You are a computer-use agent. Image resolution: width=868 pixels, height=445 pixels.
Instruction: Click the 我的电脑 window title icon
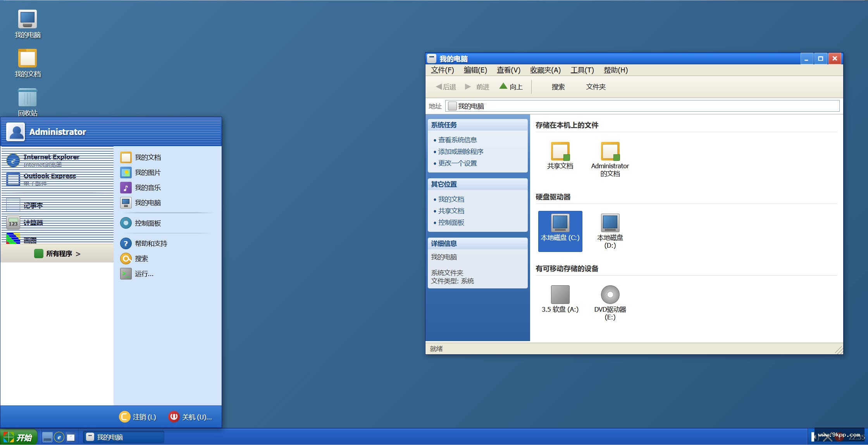pos(432,59)
